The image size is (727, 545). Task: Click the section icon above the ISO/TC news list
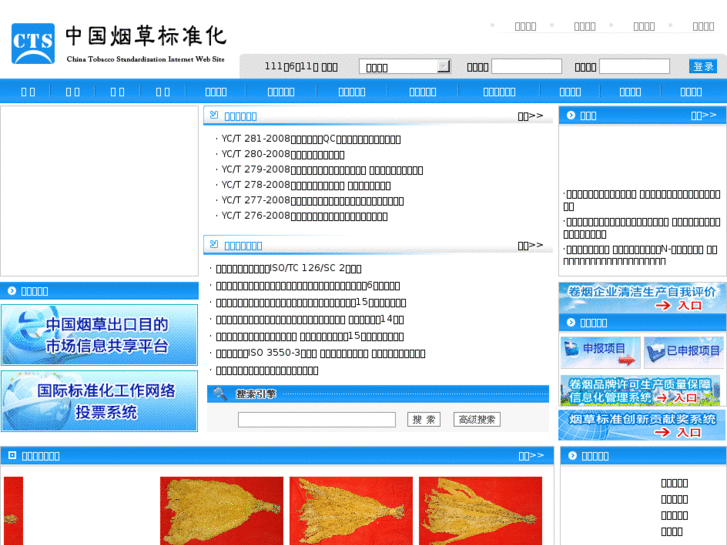(214, 244)
